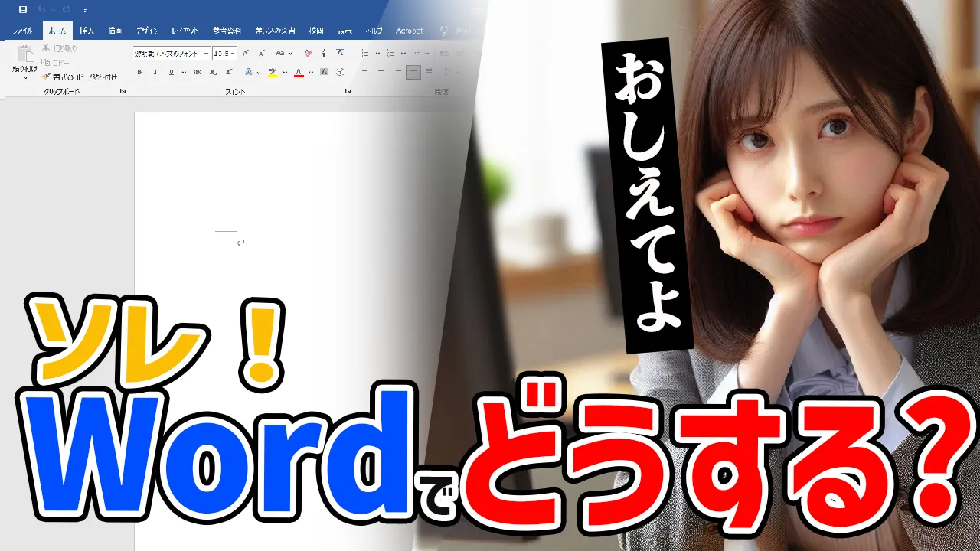Open the Acrobat ribbon tab
Screen dimensions: 980x551
pos(410,31)
